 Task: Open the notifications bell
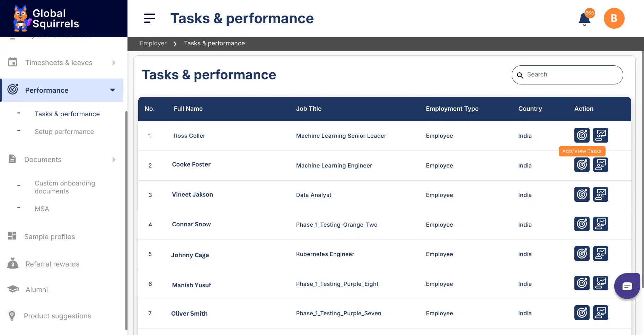coord(584,19)
